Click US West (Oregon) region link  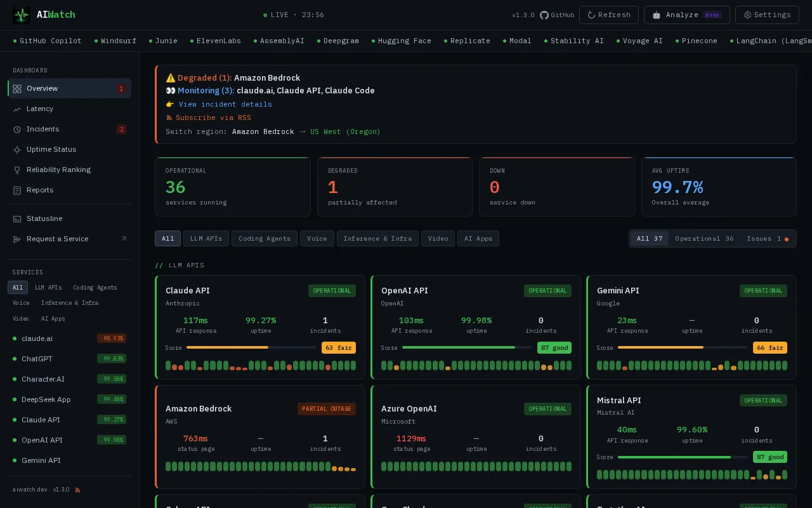pyautogui.click(x=345, y=131)
